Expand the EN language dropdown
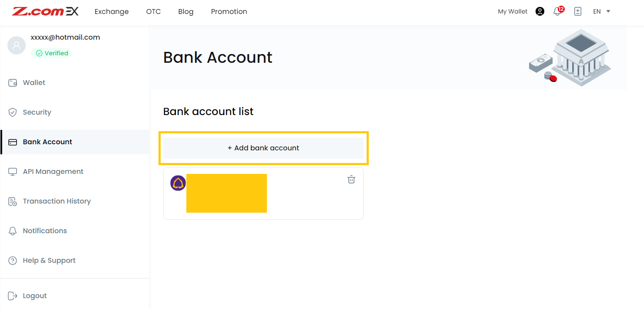This screenshot has height=309, width=644. coord(601,11)
